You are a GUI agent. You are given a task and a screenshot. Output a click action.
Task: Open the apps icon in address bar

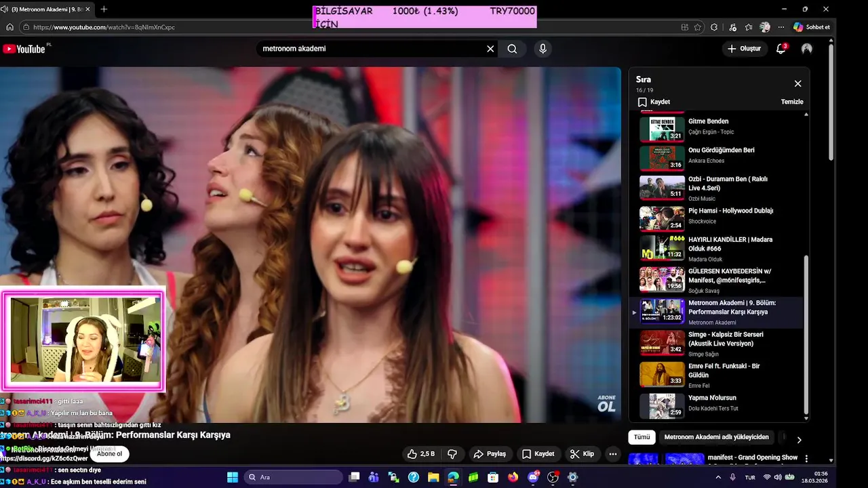685,27
